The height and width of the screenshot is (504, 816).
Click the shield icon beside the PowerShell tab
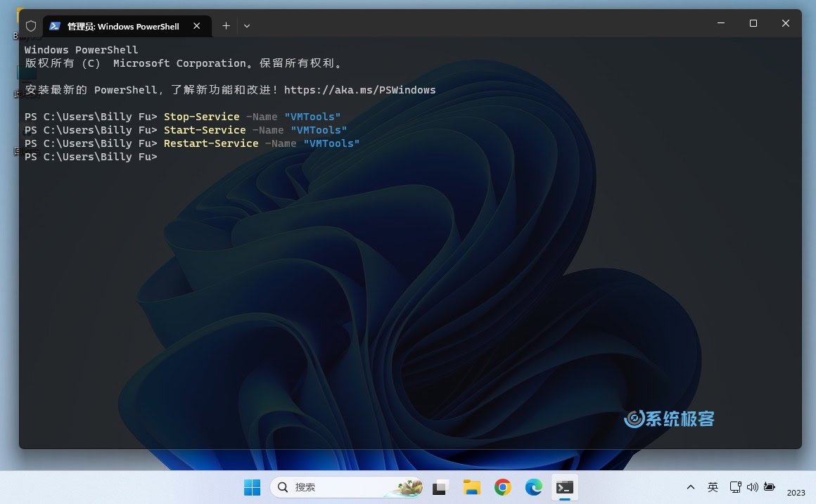tap(31, 26)
